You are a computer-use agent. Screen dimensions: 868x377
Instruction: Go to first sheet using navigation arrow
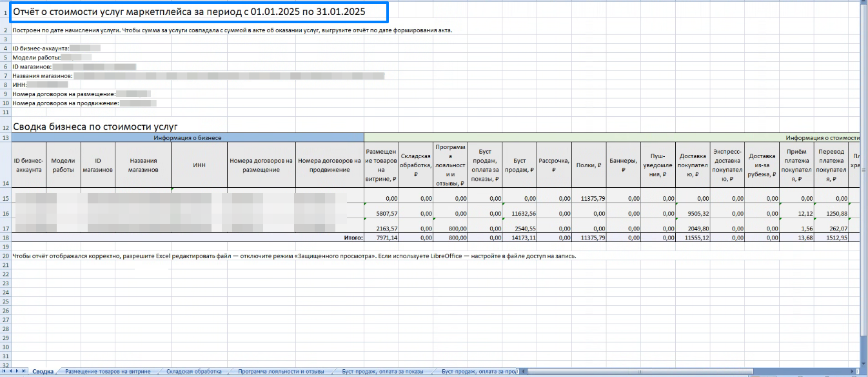(5, 371)
